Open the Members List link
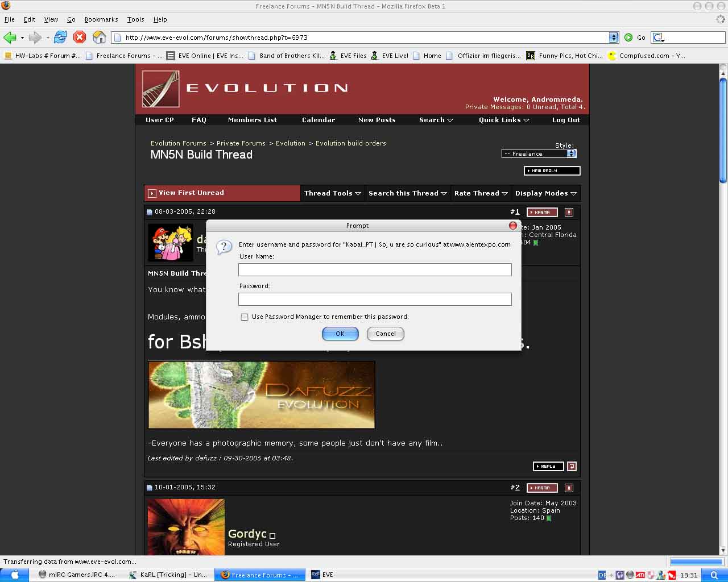 pos(253,120)
